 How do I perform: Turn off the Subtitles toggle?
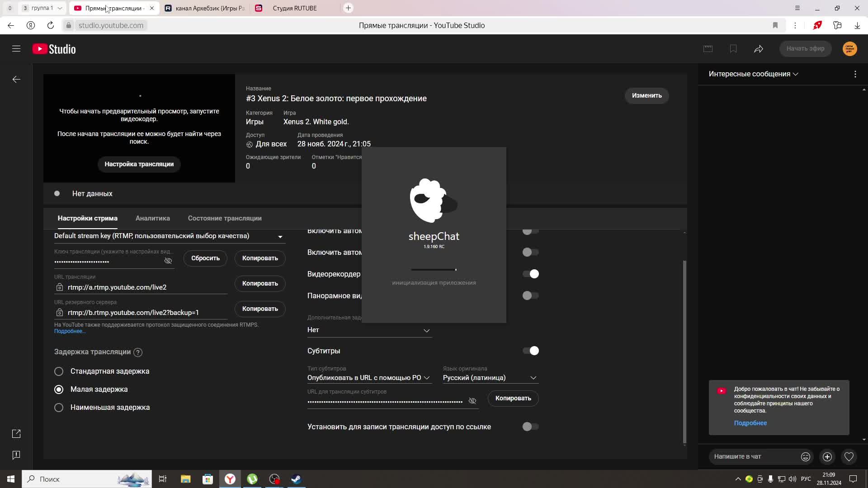click(530, 351)
